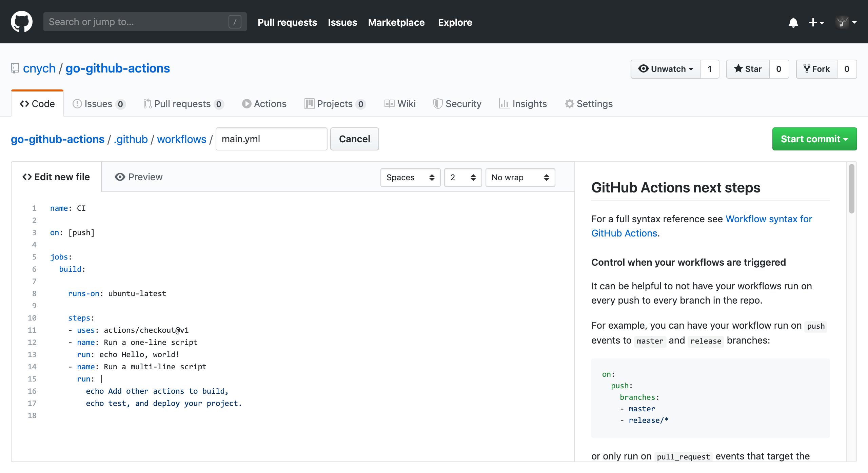The image size is (868, 473).
Task: Open the Wiki notebook icon
Action: 389,104
